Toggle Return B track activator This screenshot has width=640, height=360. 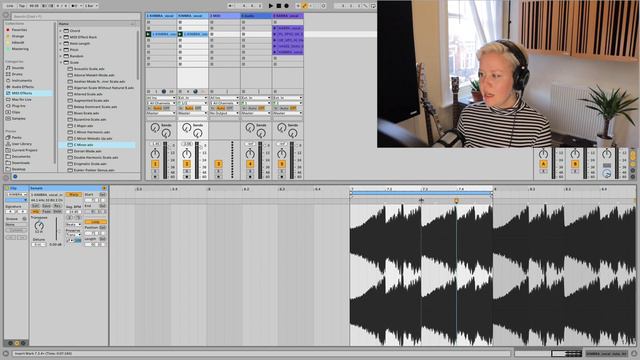(x=575, y=164)
